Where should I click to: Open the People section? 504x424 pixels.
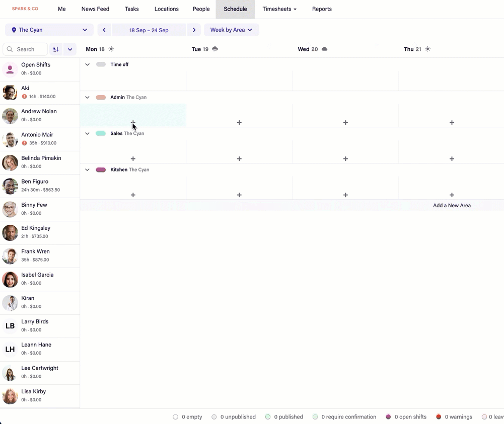[201, 9]
